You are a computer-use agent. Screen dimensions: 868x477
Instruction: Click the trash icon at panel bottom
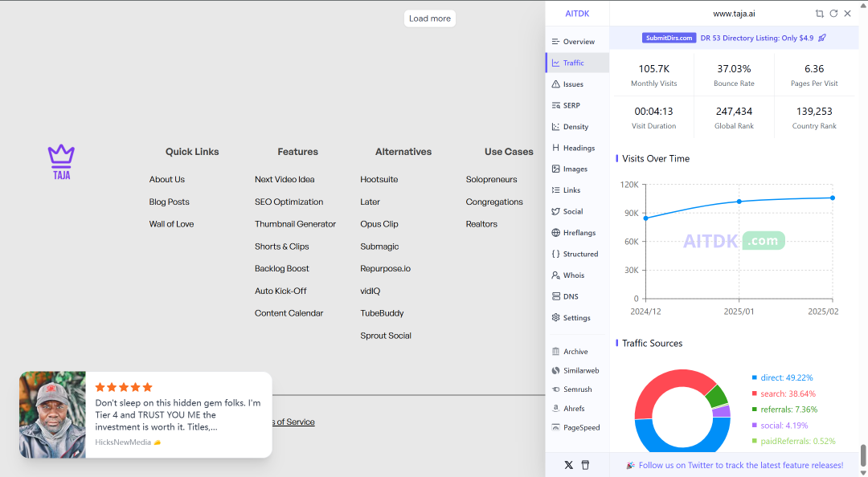coord(585,465)
